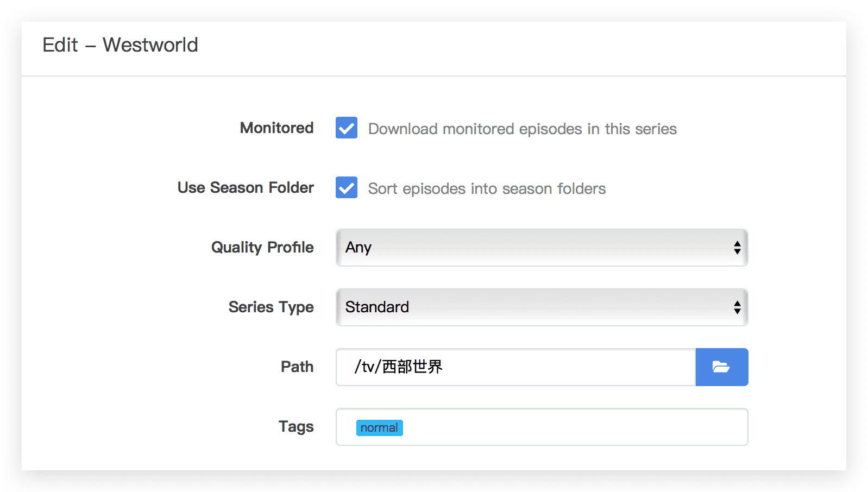Click the Tags label
This screenshot has width=868, height=492.
tap(296, 427)
